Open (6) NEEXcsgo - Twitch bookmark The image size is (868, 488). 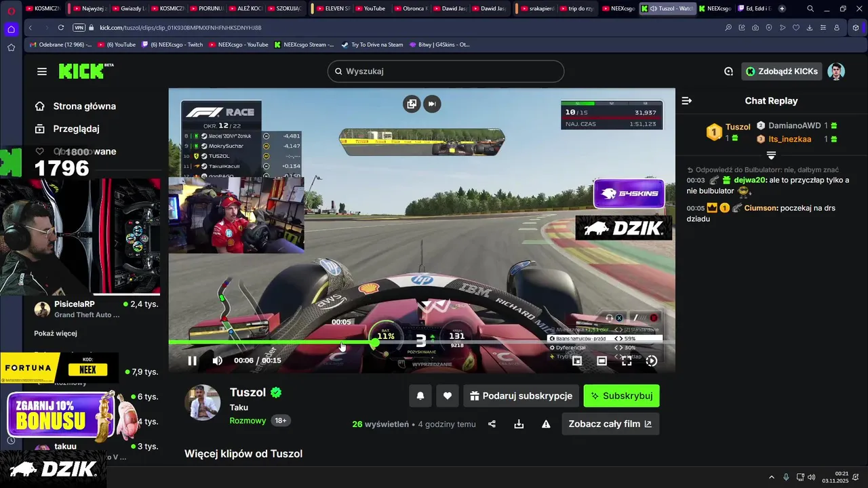coord(172,45)
